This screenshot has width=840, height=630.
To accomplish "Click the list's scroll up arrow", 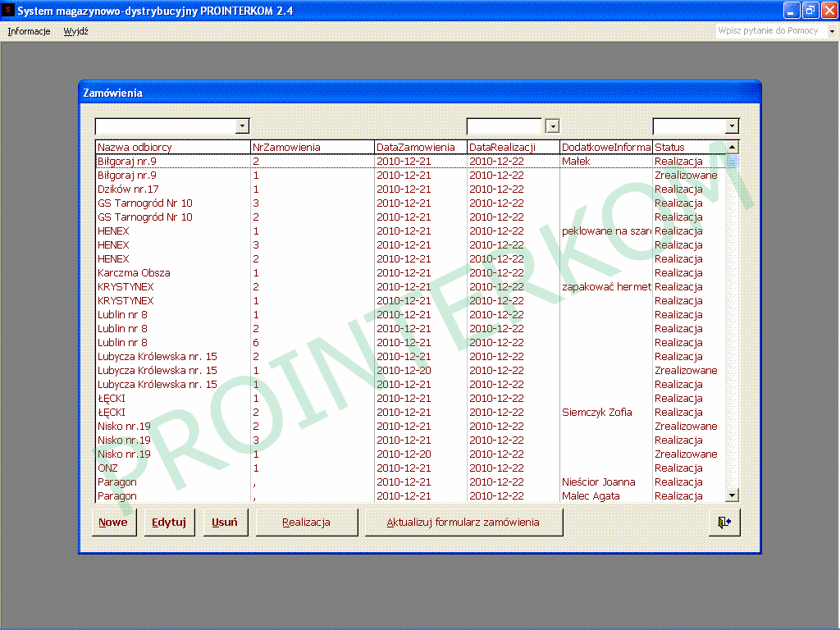I will click(x=732, y=148).
